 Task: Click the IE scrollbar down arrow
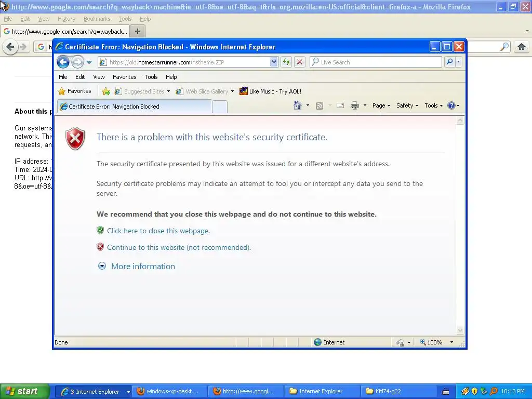coord(460,330)
